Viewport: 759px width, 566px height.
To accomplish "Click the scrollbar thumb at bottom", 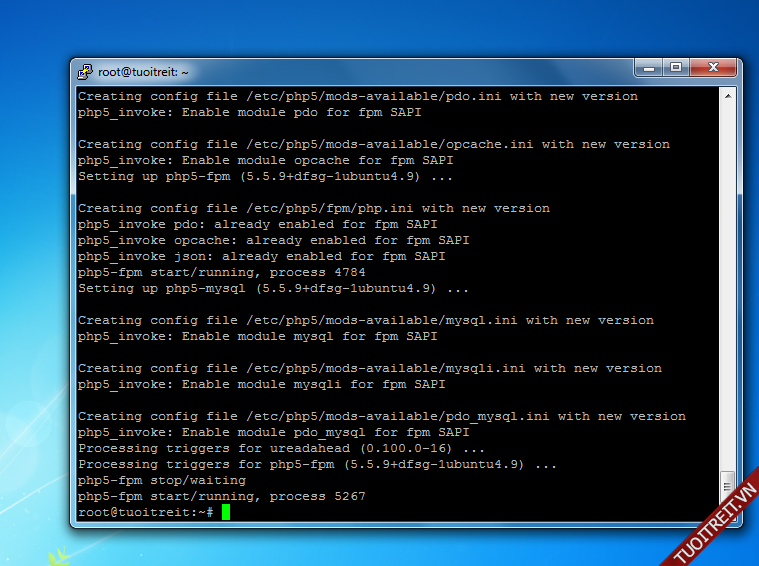I will tap(727, 484).
